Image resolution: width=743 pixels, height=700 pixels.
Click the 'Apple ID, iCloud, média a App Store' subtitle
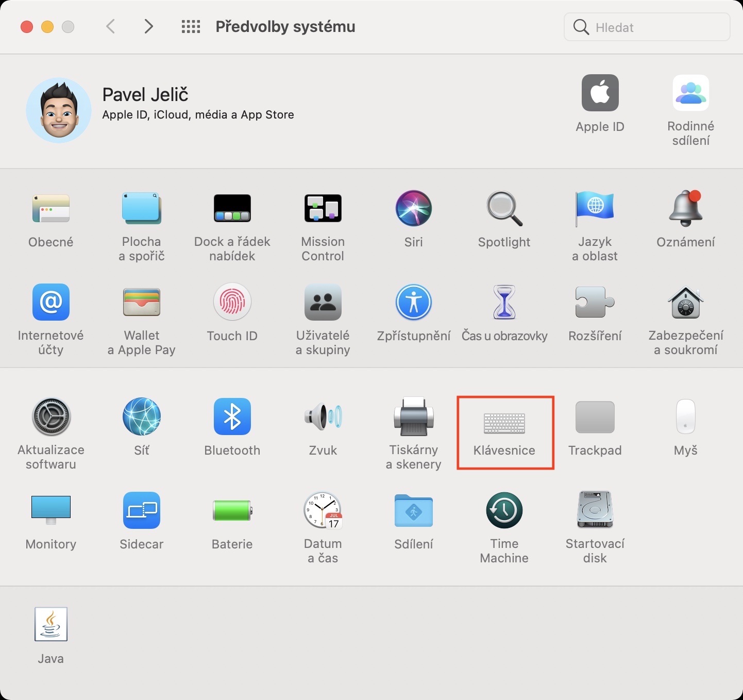coord(198,114)
